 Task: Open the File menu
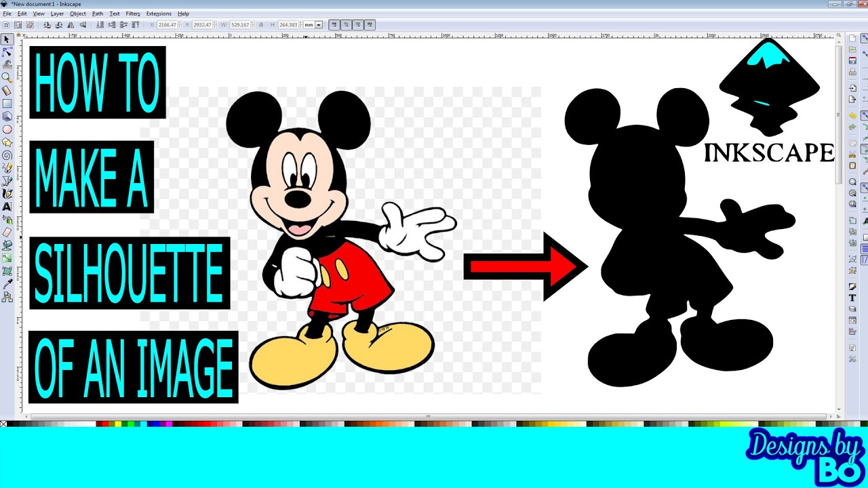(x=7, y=14)
